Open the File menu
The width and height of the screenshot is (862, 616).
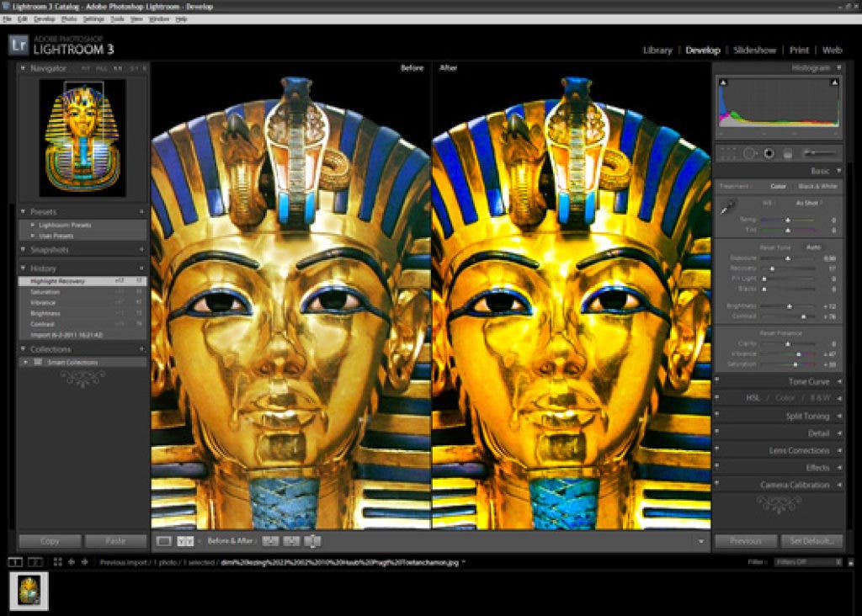7,19
